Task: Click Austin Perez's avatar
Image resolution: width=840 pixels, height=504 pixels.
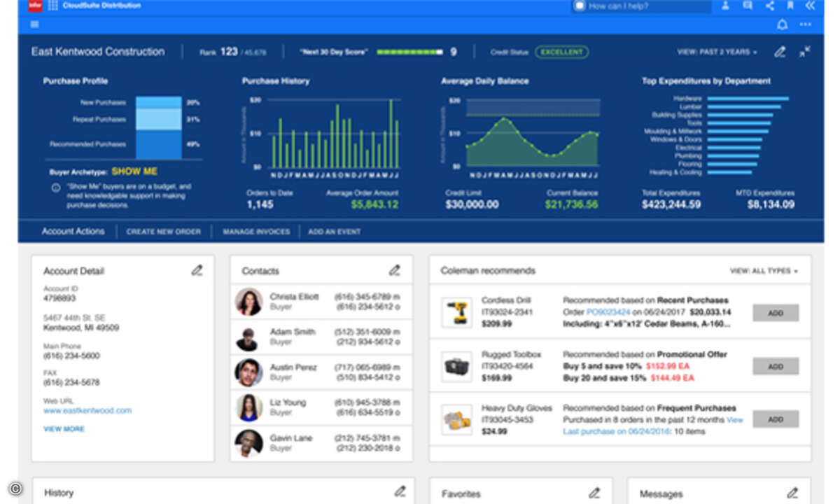Action: coord(248,372)
